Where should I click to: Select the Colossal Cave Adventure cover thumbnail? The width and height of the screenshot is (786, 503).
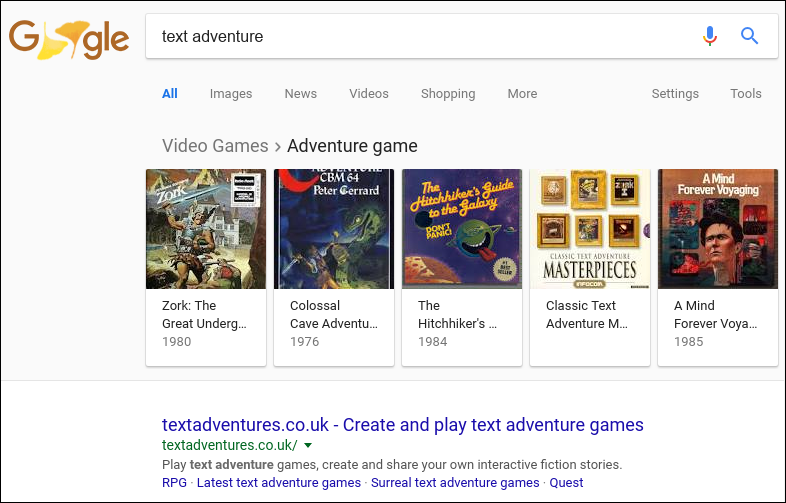pos(334,229)
